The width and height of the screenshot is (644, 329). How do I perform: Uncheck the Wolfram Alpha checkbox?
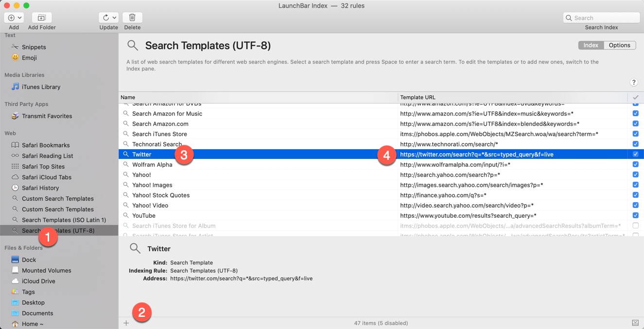tap(635, 164)
